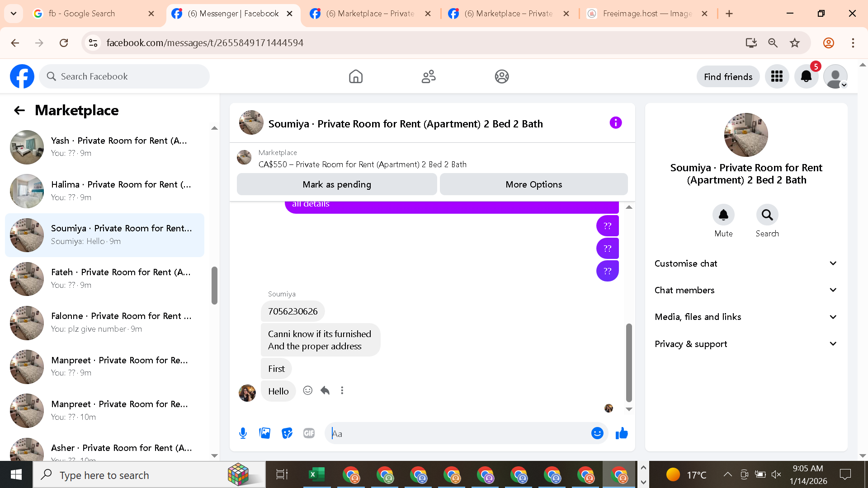Open the sticker picker icon
This screenshot has height=488, width=868.
click(287, 433)
